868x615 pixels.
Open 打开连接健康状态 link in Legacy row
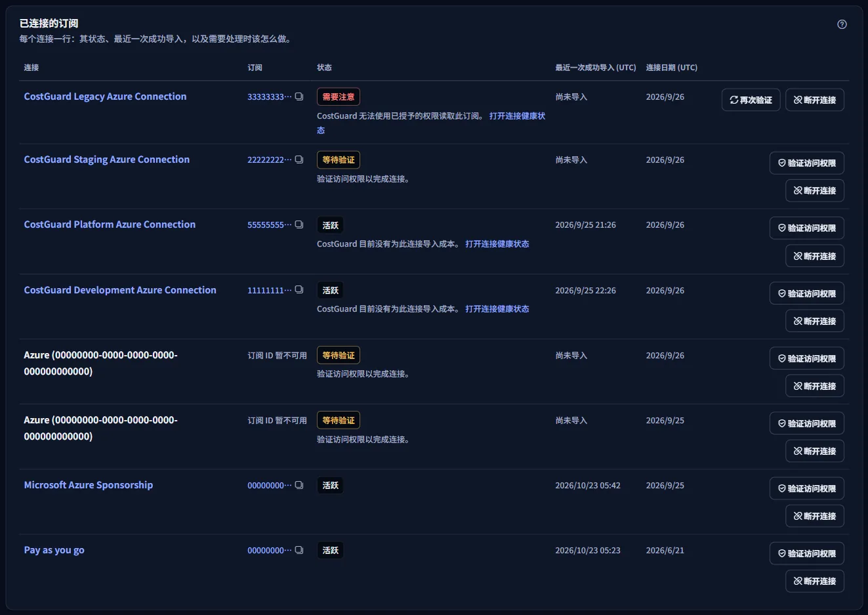517,116
